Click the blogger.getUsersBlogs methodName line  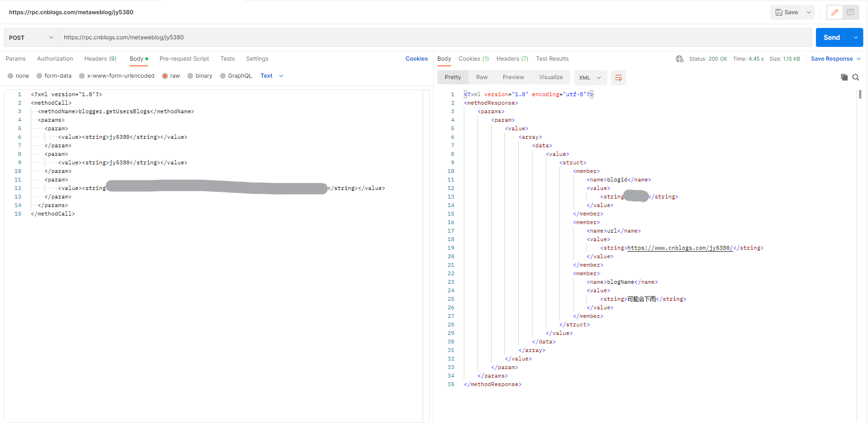(116, 111)
